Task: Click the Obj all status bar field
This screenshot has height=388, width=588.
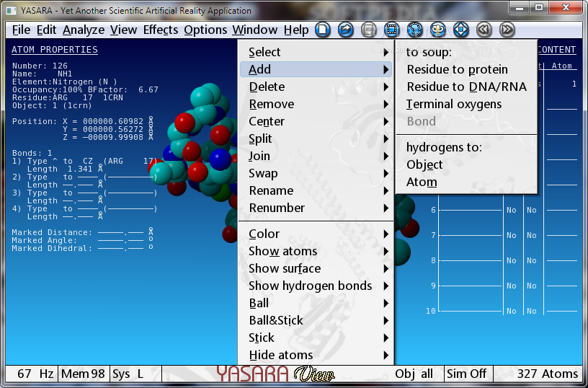Action: pos(414,374)
